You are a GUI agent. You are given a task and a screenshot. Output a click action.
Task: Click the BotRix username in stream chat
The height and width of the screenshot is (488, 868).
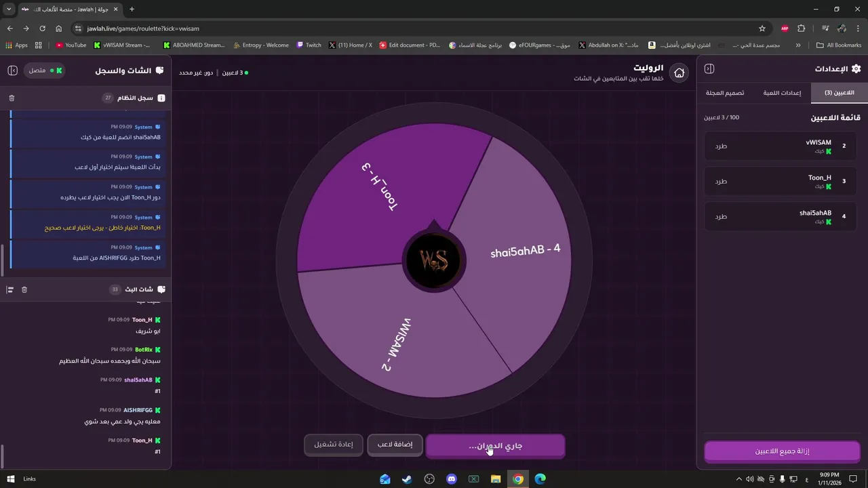tap(144, 350)
